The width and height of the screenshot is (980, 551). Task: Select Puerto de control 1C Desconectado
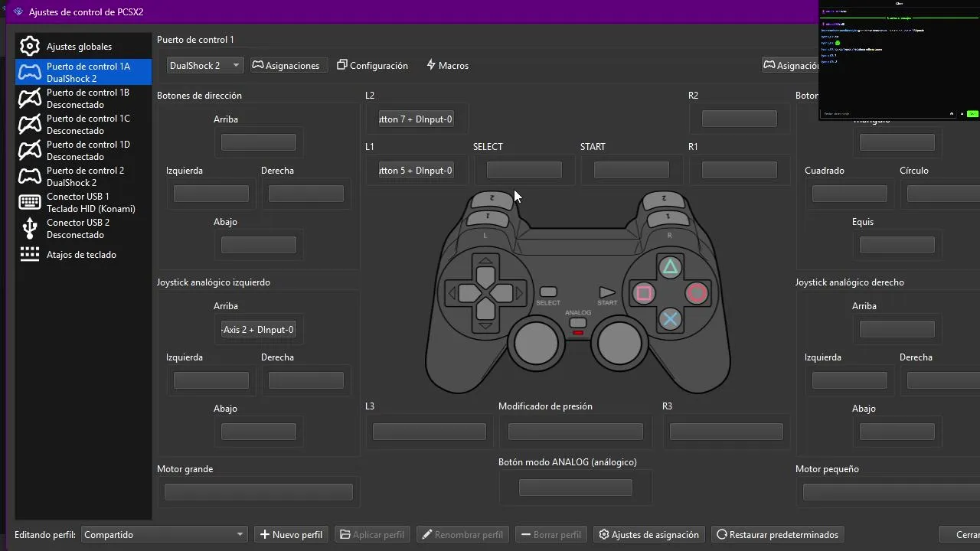coord(83,125)
